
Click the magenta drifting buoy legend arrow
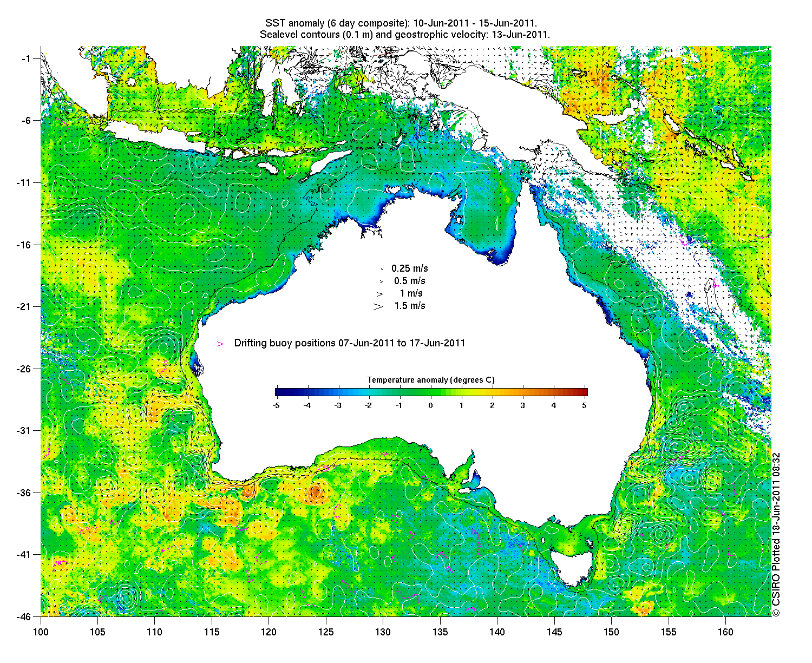point(220,344)
